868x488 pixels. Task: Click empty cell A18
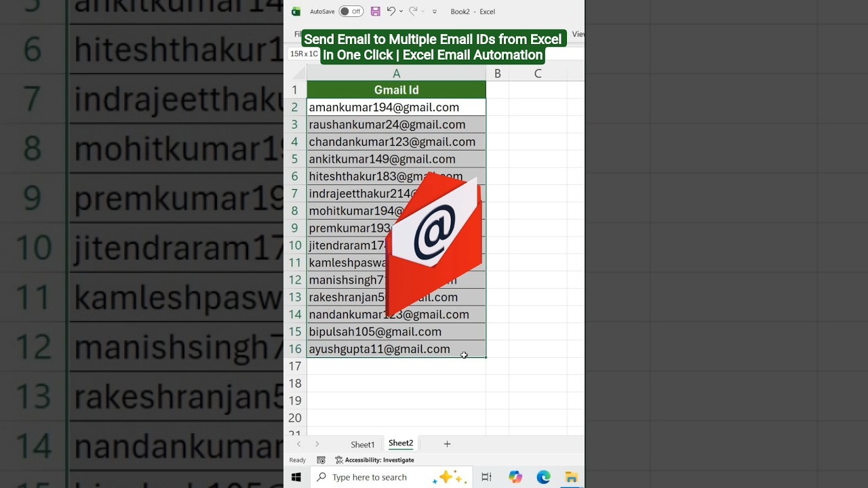(396, 384)
